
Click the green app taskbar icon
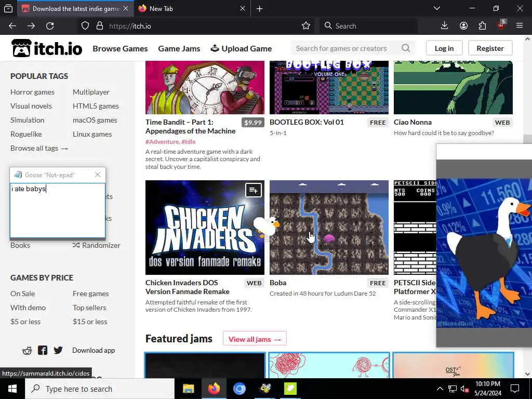(290, 389)
